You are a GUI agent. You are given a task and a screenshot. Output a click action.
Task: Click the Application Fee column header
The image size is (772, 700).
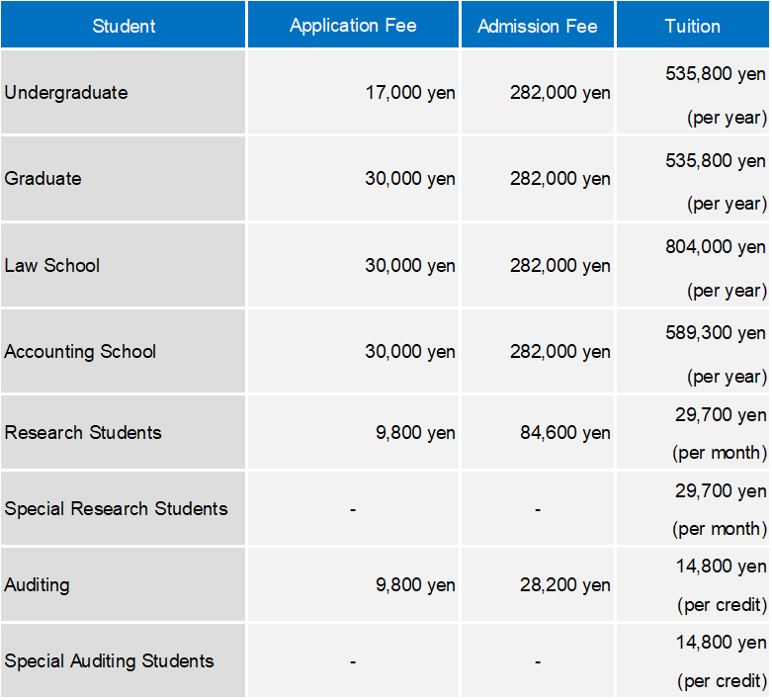[x=353, y=26]
